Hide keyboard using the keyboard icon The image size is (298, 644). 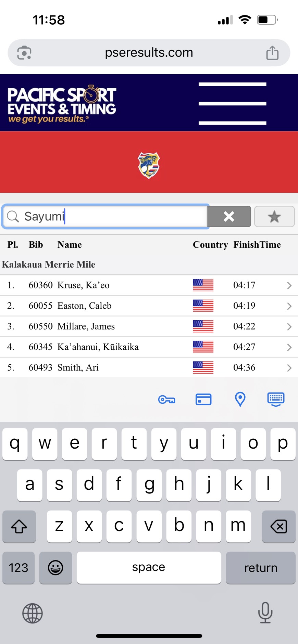pos(276,399)
